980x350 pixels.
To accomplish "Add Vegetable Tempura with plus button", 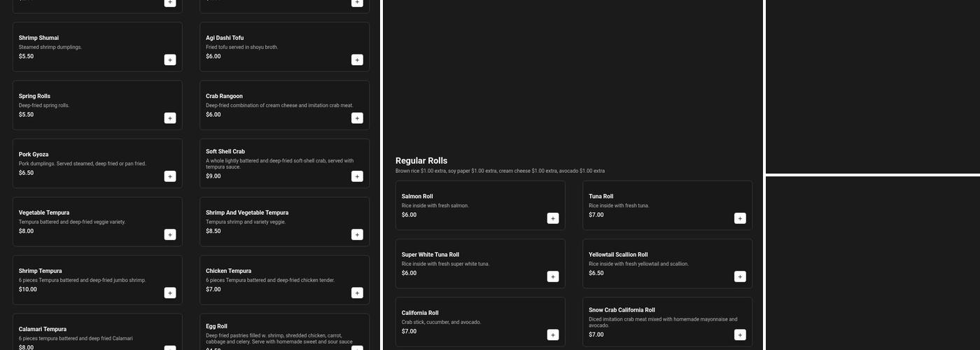I will pyautogui.click(x=170, y=234).
